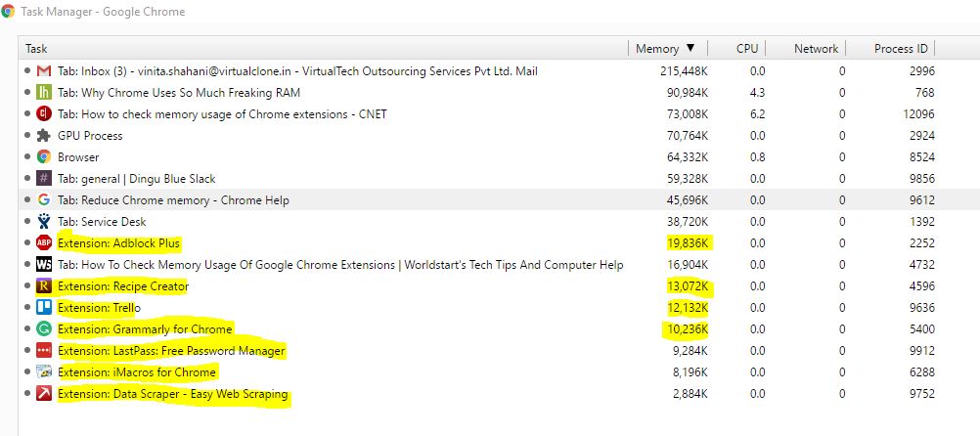Click process ID 2996
Viewport: 980px width, 436px height.
pos(922,71)
